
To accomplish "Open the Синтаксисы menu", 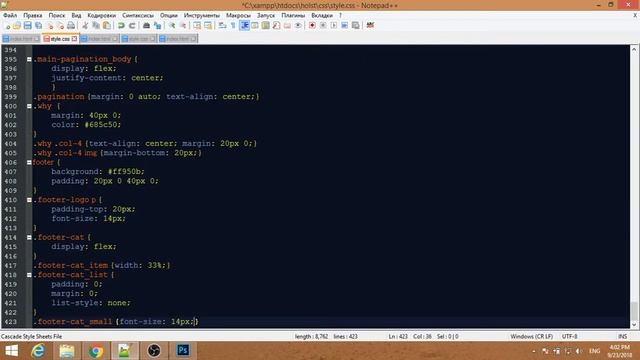I will tap(138, 15).
